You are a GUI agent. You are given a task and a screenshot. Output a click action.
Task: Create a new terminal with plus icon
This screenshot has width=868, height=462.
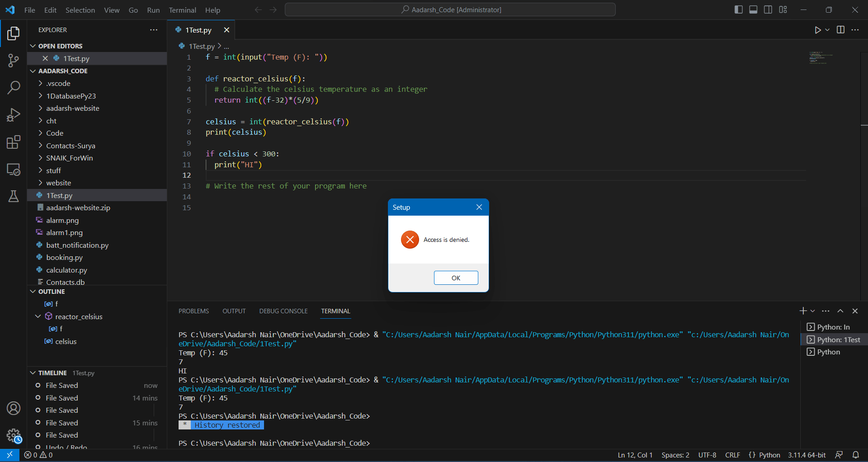(803, 311)
